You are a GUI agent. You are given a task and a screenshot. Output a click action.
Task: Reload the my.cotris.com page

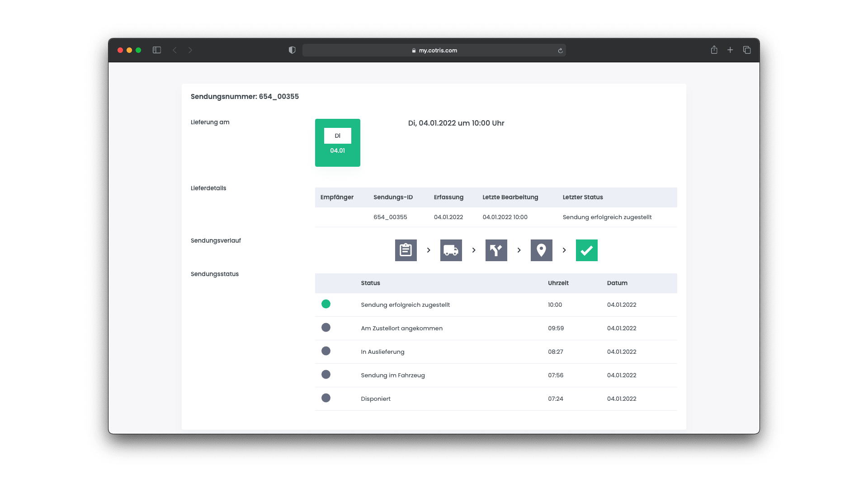point(560,51)
